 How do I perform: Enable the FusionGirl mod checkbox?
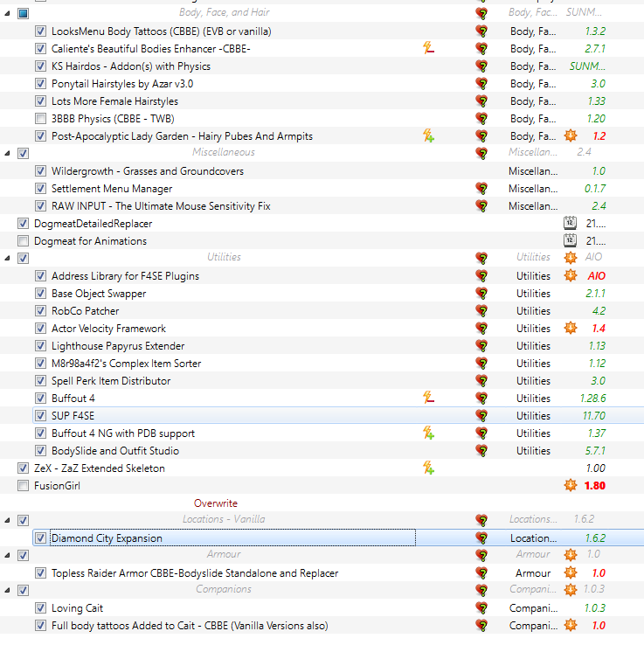(23, 485)
